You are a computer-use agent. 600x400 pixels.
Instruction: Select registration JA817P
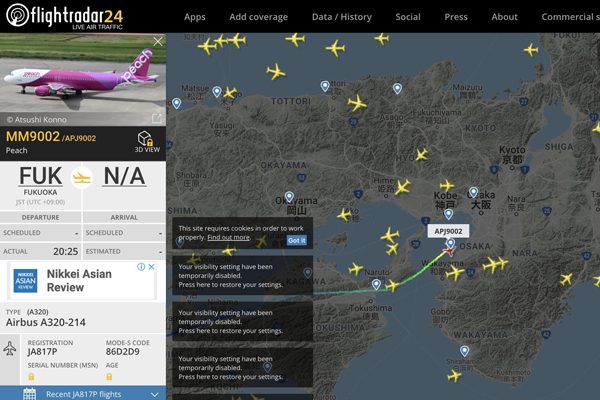(42, 352)
